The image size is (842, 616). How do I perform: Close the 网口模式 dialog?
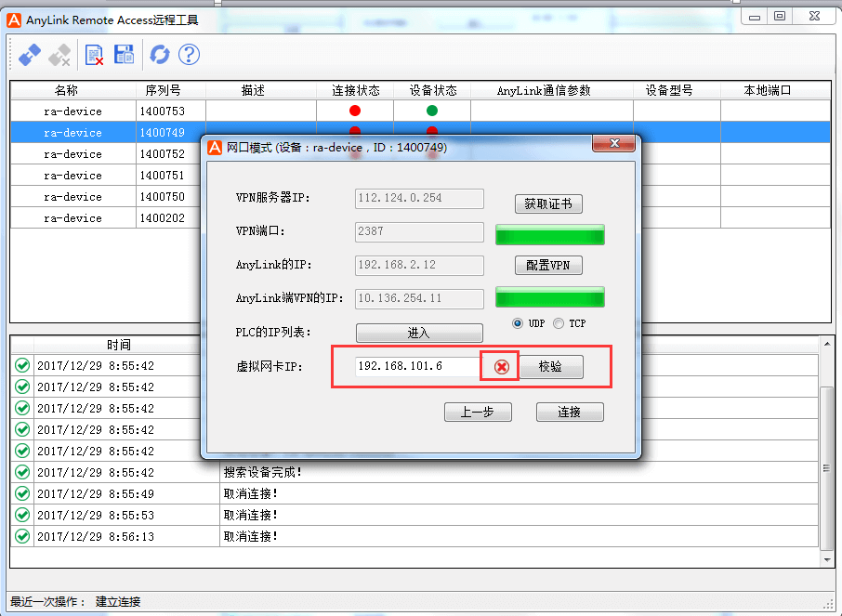613,143
